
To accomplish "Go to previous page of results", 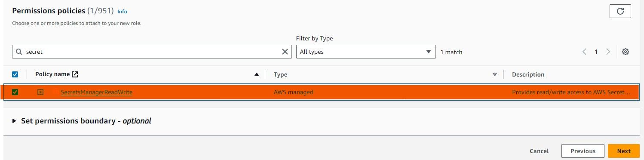I will 584,52.
